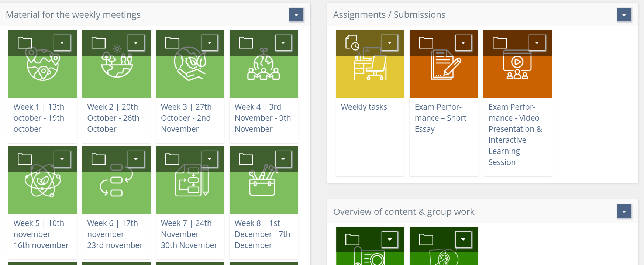Open the Weekly tasks tile dropdown arrow
644x265 pixels.
click(389, 43)
